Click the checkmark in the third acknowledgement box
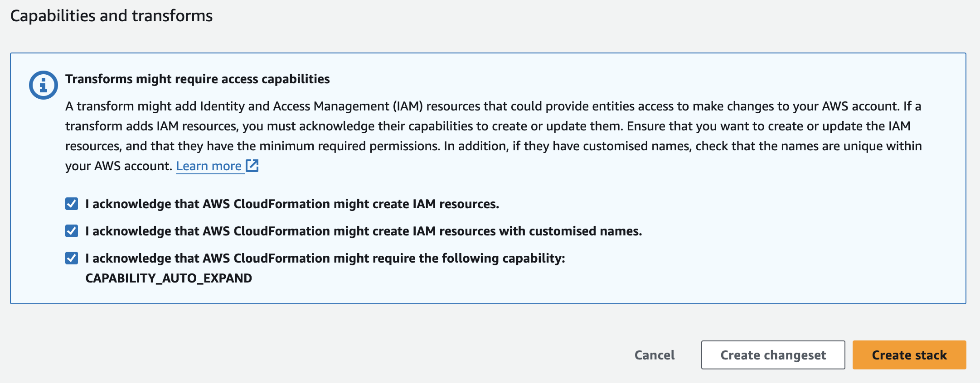The width and height of the screenshot is (980, 383). pyautogui.click(x=72, y=258)
